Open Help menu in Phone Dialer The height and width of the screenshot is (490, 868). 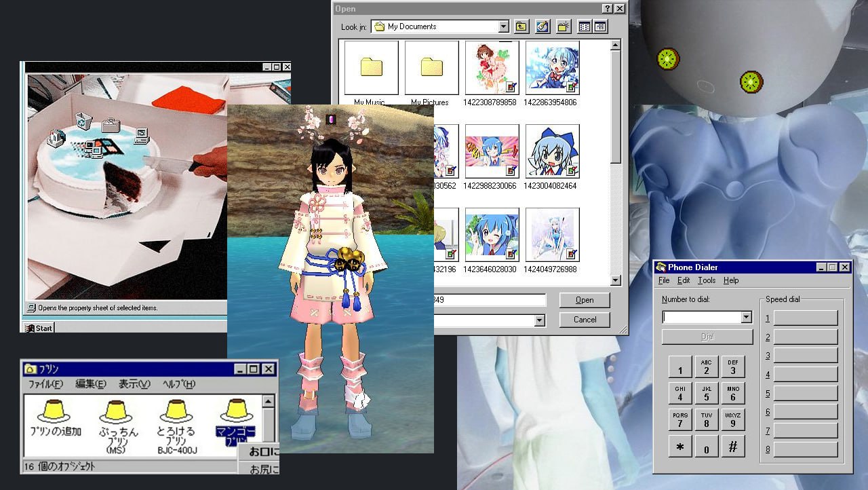731,280
